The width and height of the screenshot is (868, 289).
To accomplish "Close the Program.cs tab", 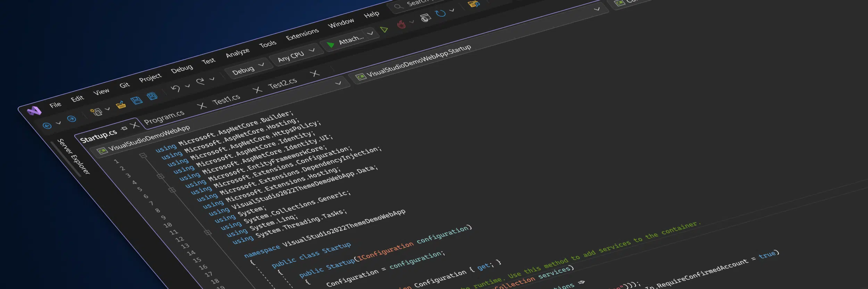I will 201,106.
